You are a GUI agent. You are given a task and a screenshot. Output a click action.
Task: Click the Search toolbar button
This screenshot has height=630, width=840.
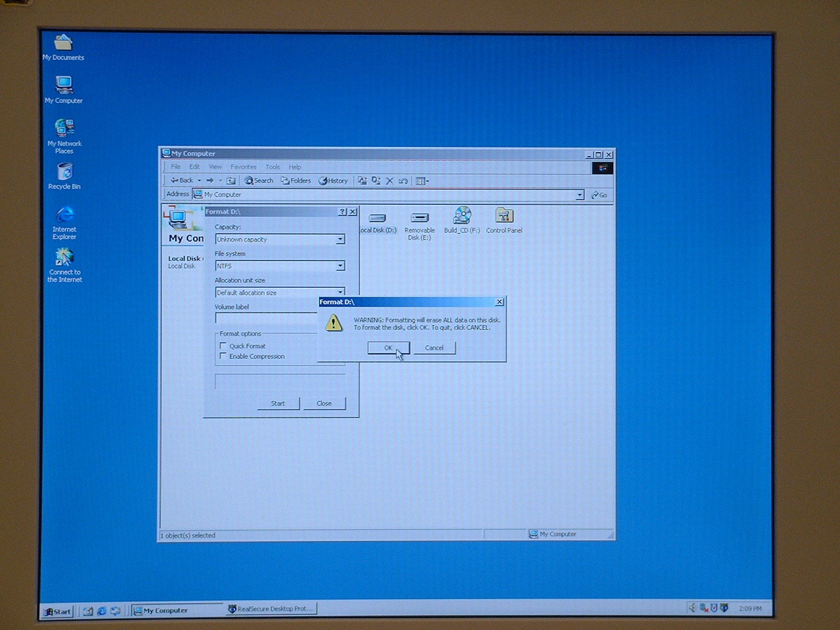coord(259,181)
